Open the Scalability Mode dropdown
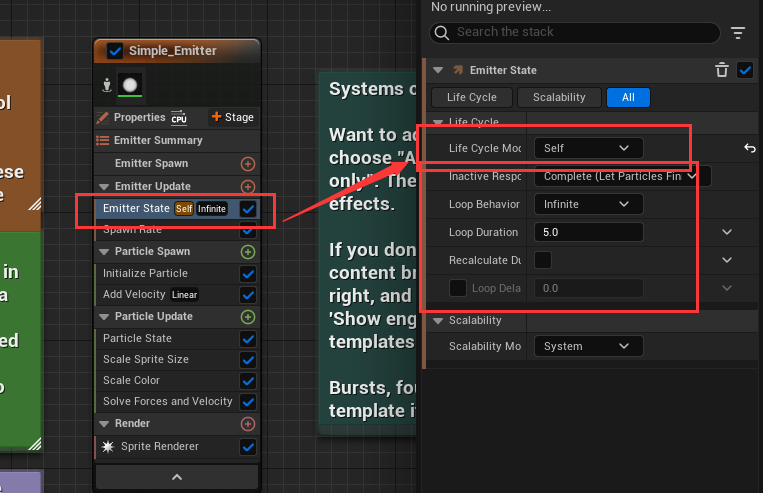763x493 pixels. click(587, 346)
